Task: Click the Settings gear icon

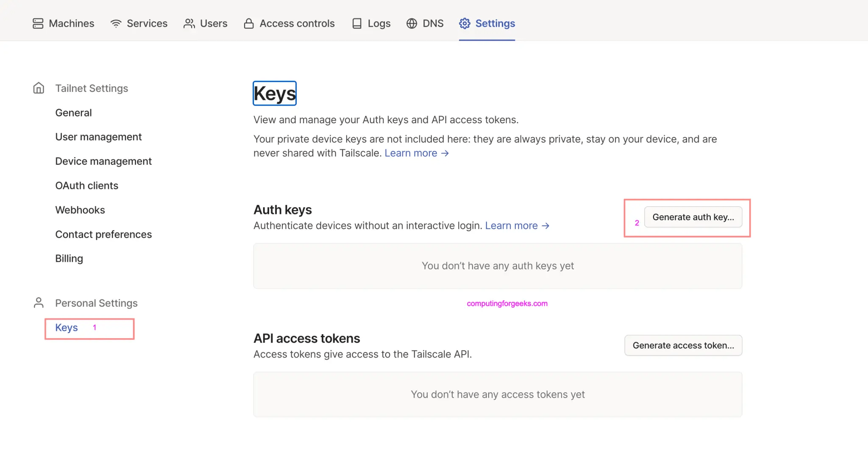Action: click(x=465, y=23)
